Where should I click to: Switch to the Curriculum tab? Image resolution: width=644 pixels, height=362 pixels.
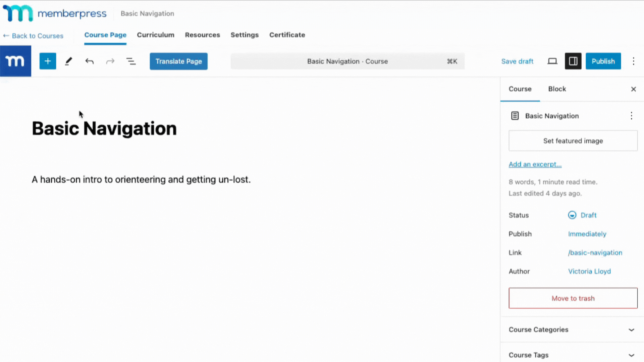pyautogui.click(x=156, y=35)
